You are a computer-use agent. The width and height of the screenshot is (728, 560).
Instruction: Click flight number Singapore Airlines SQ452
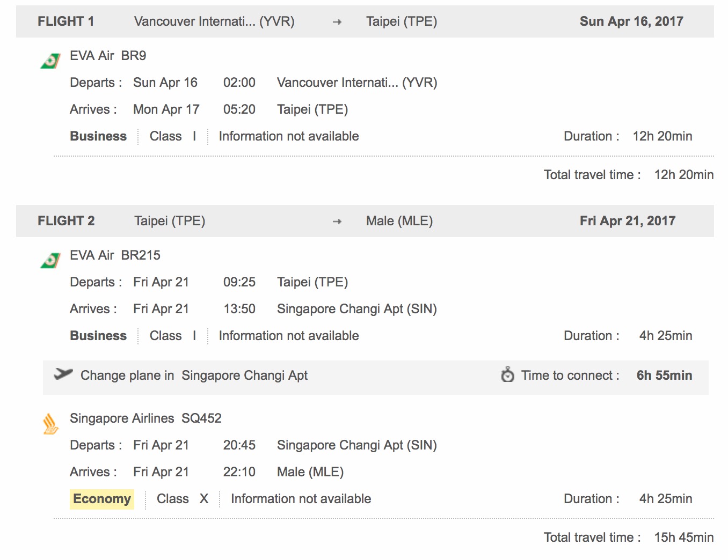[145, 418]
